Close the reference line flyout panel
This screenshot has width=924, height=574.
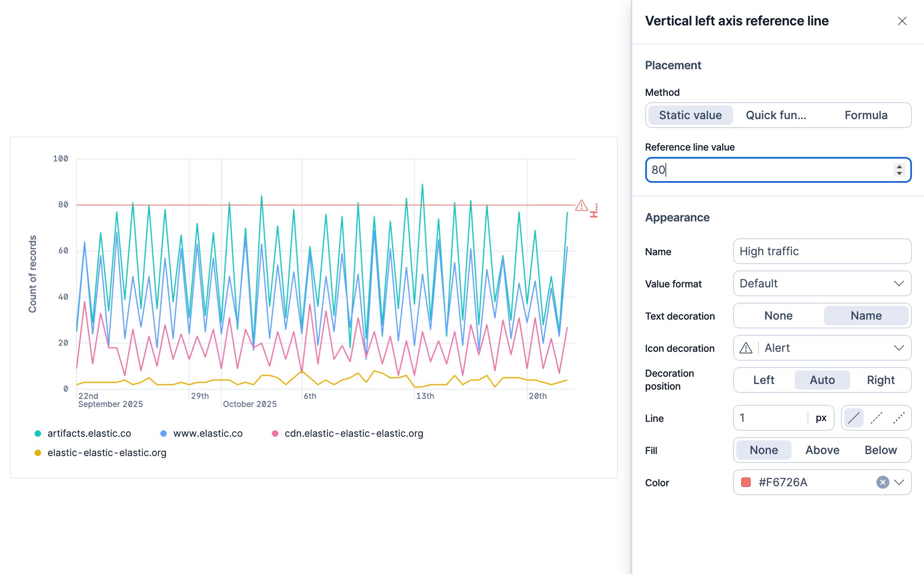tap(902, 21)
